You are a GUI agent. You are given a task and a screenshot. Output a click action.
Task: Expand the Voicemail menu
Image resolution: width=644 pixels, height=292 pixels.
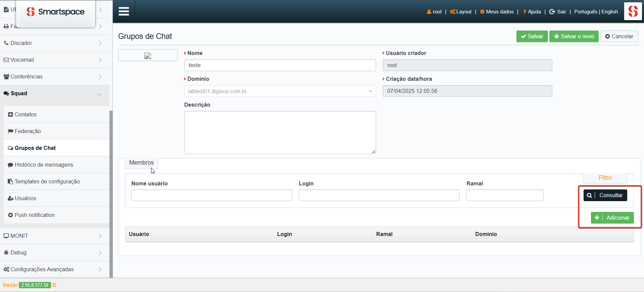(55, 60)
